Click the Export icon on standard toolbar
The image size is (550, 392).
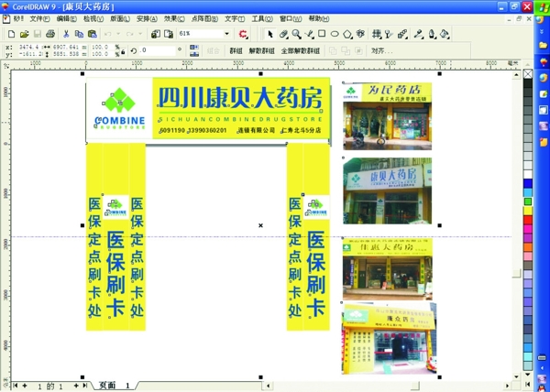(169, 34)
